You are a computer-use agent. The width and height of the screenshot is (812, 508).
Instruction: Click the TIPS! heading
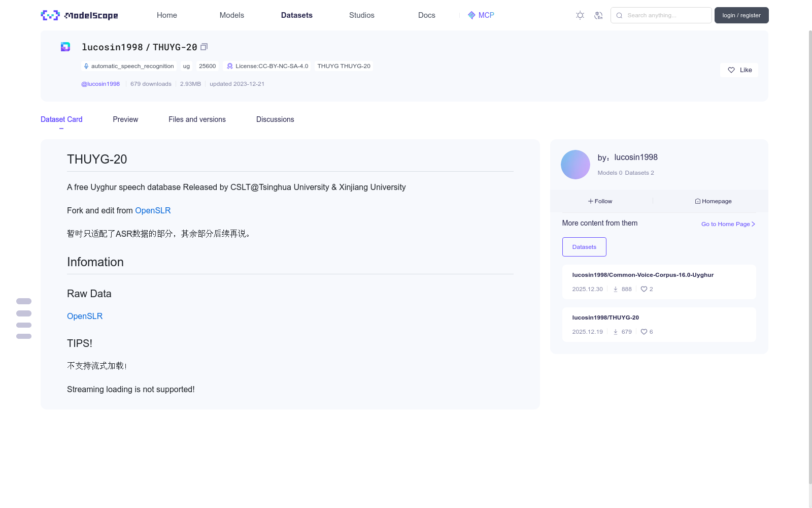(80, 343)
